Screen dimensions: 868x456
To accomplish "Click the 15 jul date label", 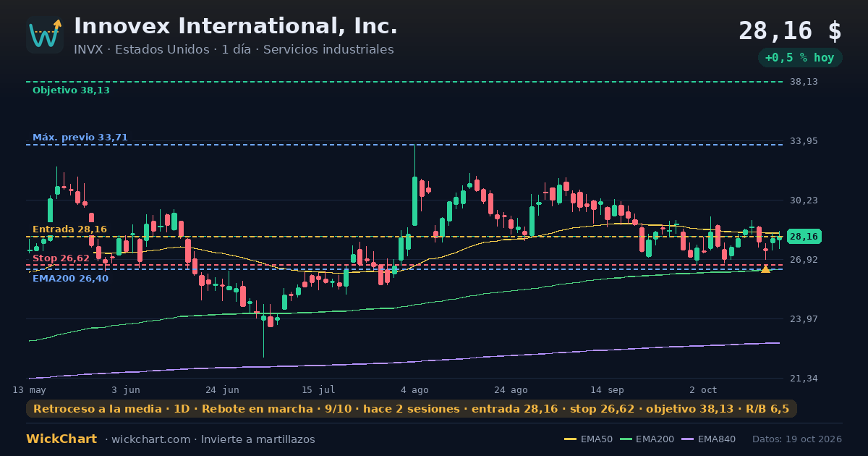I will pyautogui.click(x=318, y=390).
